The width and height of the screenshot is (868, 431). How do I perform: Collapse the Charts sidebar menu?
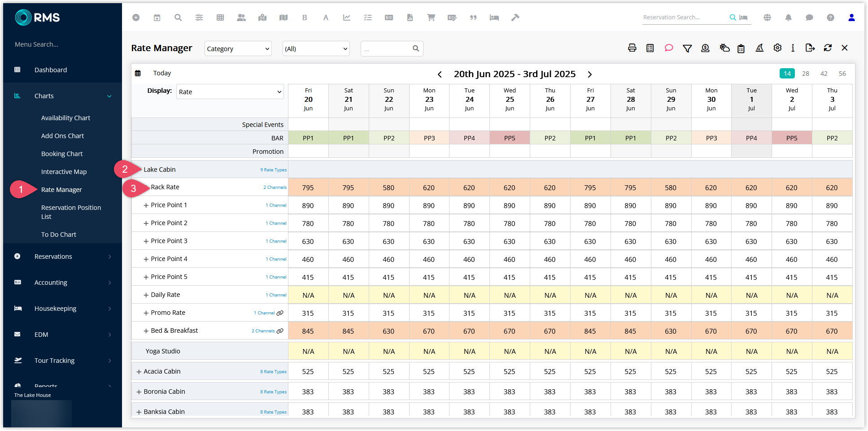63,96
